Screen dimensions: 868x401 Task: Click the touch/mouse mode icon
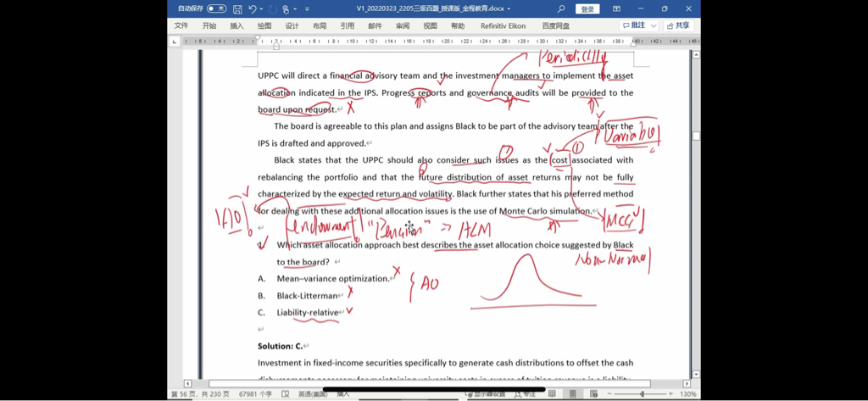click(287, 8)
